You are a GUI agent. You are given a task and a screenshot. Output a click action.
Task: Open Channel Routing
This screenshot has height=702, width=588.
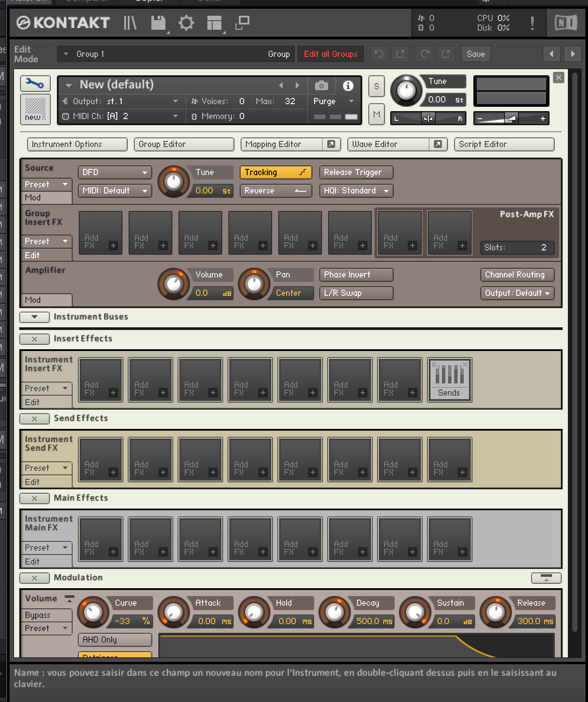coord(517,275)
